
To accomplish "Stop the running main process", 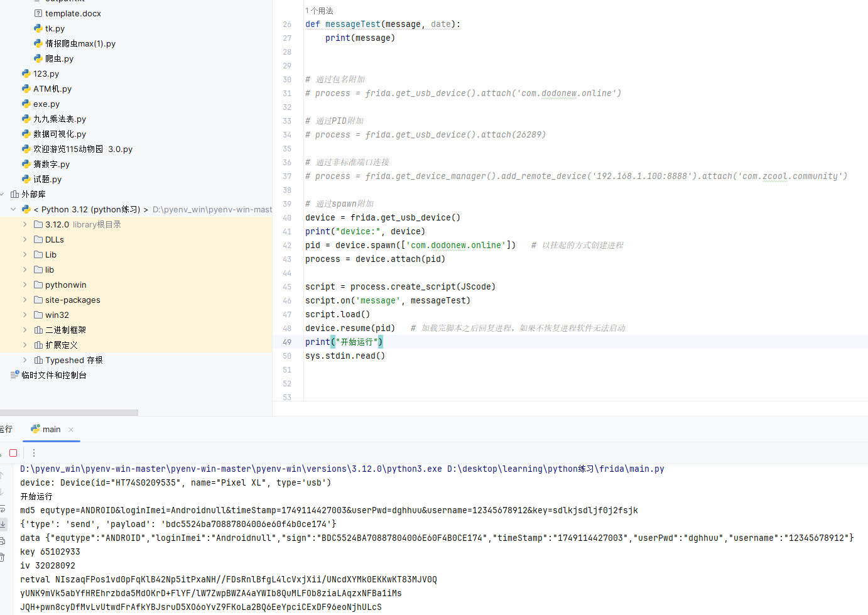I will coord(13,453).
